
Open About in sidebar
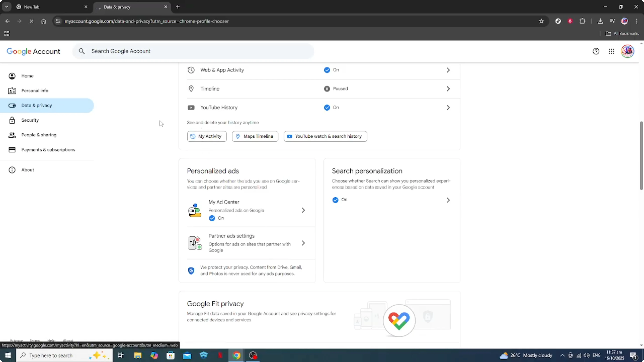pos(47,170)
